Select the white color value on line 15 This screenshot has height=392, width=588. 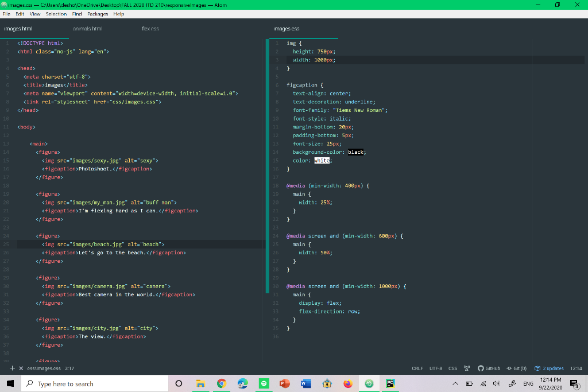tap(320, 160)
